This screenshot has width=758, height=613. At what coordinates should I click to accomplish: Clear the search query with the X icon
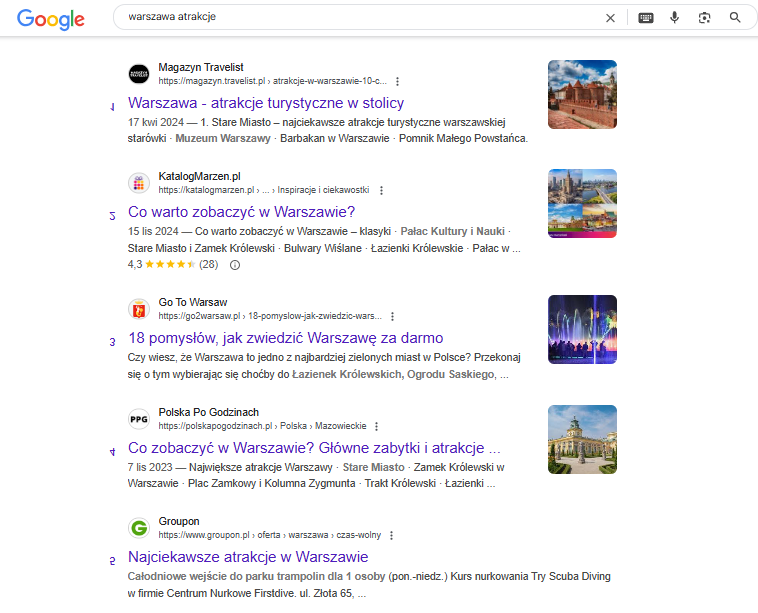click(611, 18)
